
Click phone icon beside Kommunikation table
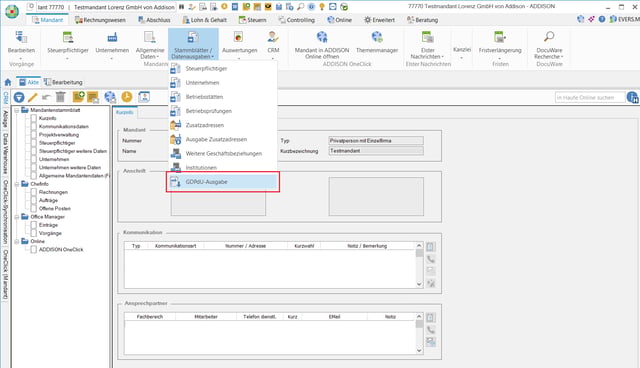coord(431,259)
